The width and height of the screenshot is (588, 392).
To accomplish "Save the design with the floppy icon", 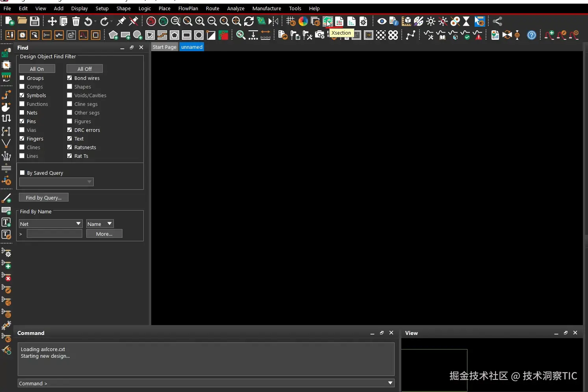I will [35, 21].
